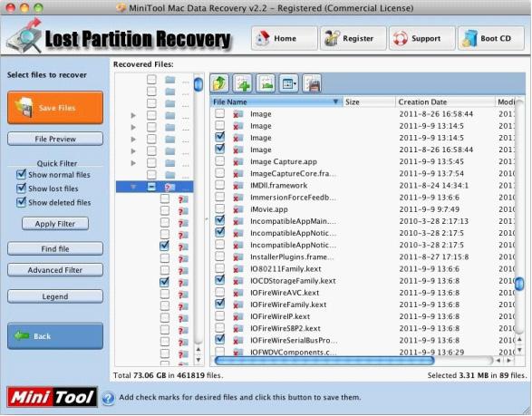Click the deleted-file icon beside iMovie.app
The image size is (532, 416).
237,209
